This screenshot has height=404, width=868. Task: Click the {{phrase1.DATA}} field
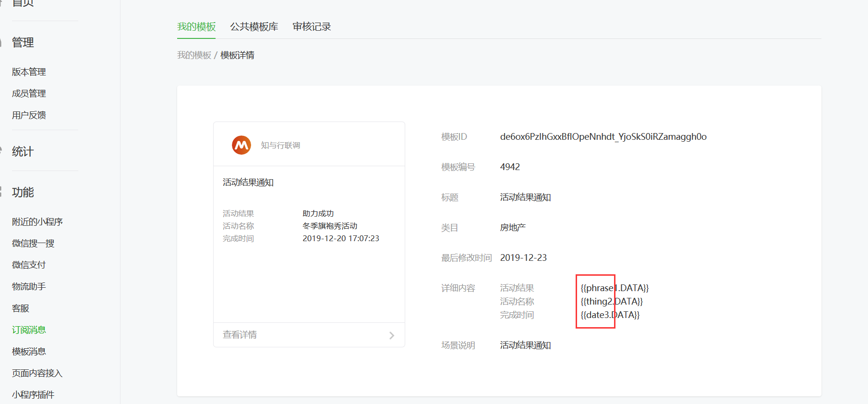(615, 288)
